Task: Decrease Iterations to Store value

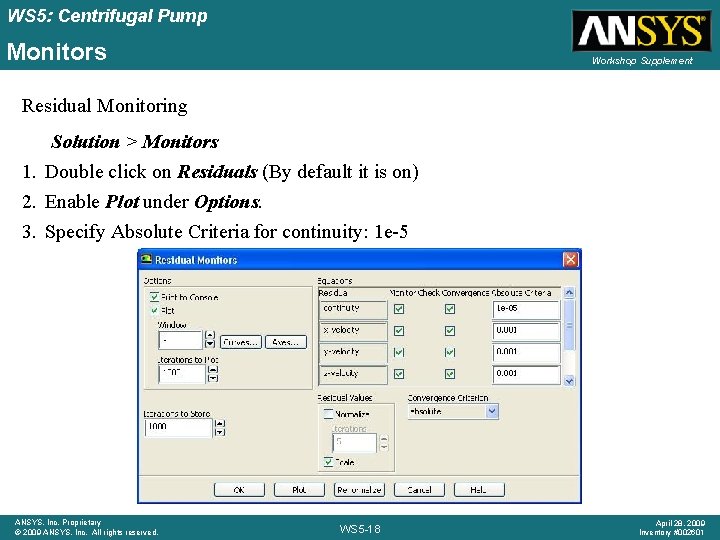Action: click(x=220, y=432)
